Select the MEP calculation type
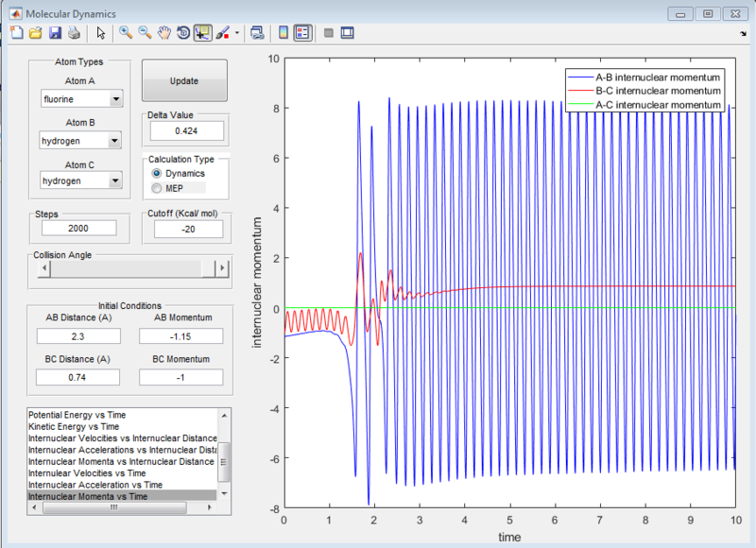Screen dimensions: 756x548 click(x=157, y=188)
